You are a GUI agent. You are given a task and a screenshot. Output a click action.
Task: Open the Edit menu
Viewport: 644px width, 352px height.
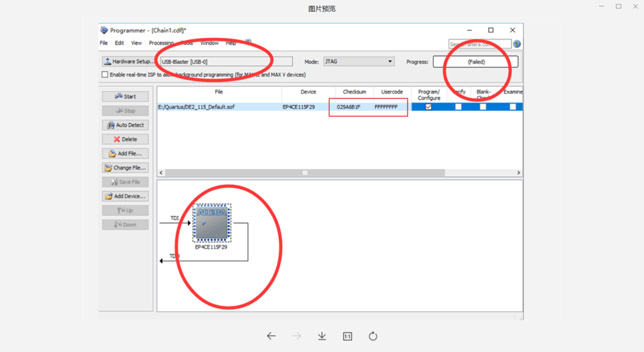pos(119,43)
